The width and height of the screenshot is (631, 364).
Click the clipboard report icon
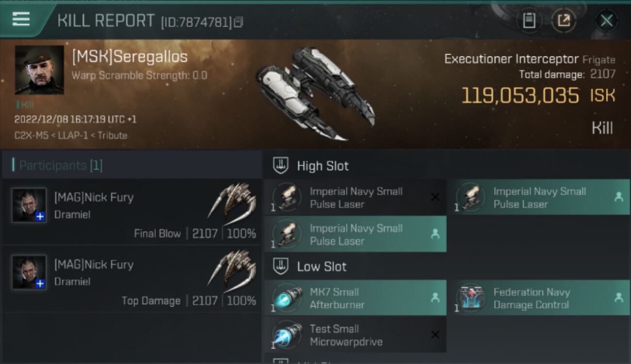529,20
